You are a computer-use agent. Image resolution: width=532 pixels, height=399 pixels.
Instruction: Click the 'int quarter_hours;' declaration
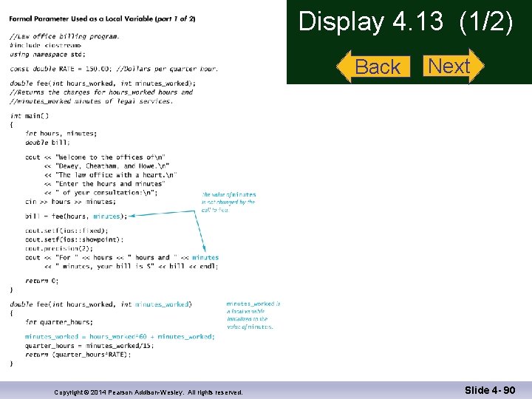coord(58,322)
